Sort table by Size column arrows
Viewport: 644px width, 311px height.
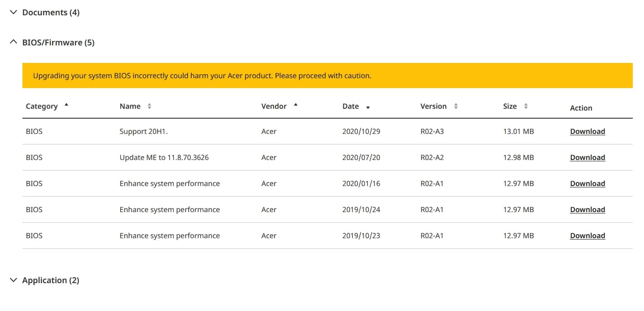[x=526, y=107]
